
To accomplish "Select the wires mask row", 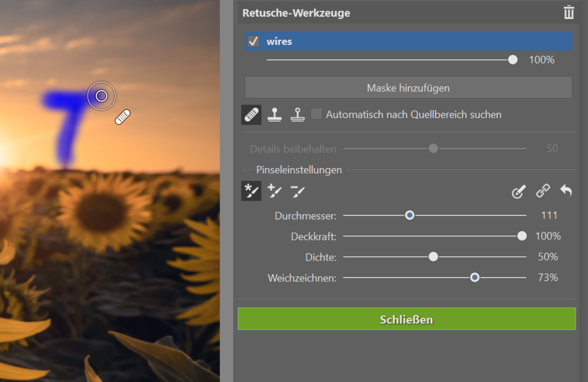I will coord(409,41).
